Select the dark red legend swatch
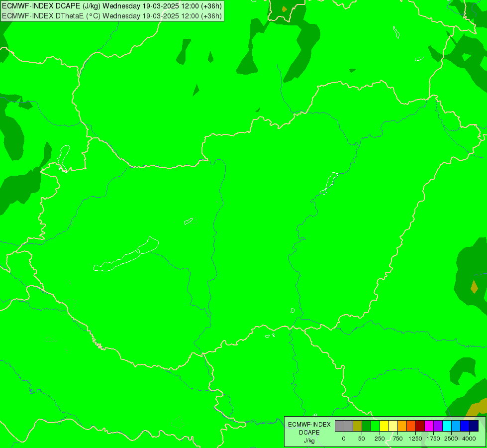Viewport: 487px width, 448px height. click(420, 426)
